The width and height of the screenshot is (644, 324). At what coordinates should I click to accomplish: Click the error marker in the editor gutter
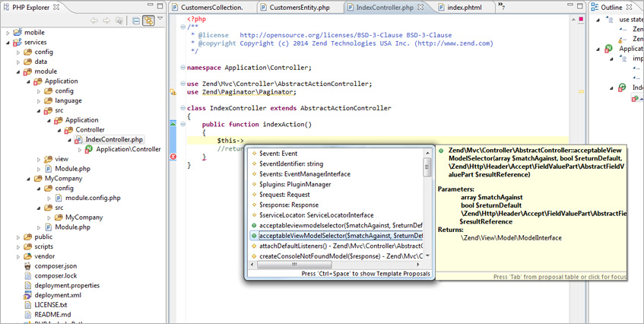click(x=173, y=157)
